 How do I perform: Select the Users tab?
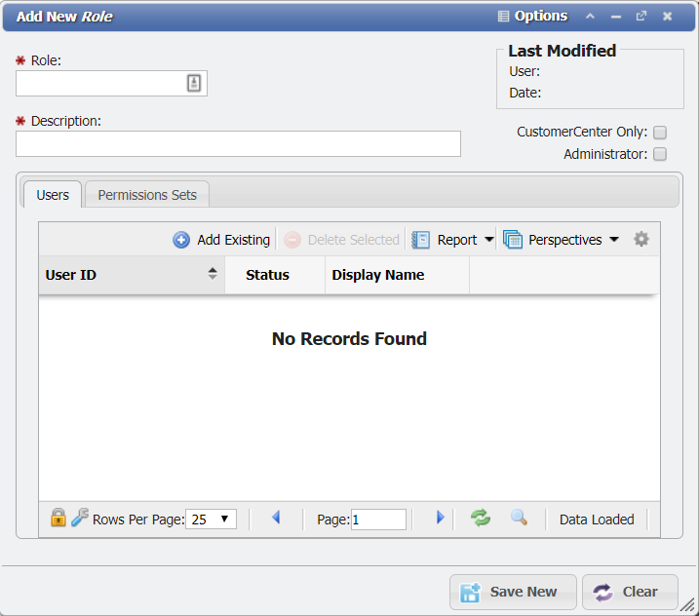pyautogui.click(x=53, y=195)
